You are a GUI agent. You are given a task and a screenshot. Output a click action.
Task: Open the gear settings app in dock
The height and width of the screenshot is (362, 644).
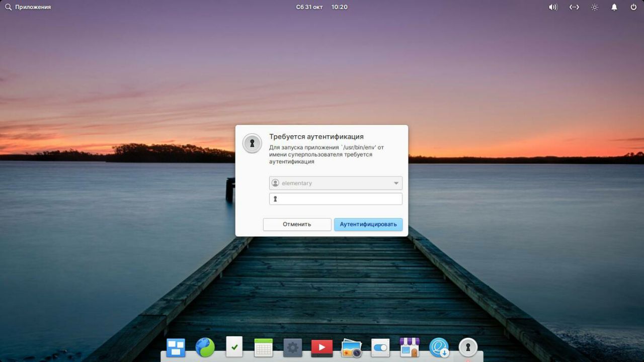coord(292,347)
